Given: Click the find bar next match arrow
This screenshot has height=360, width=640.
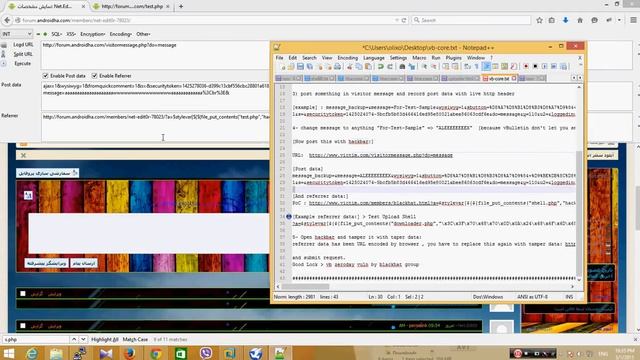Looking at the screenshot, I should click(83, 340).
